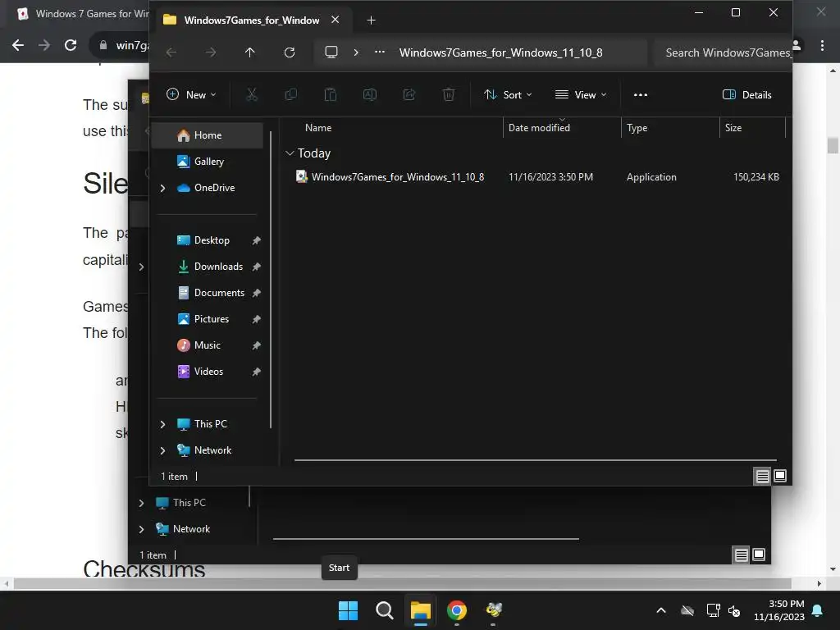Click Explorer's Back navigation arrow

coord(171,52)
